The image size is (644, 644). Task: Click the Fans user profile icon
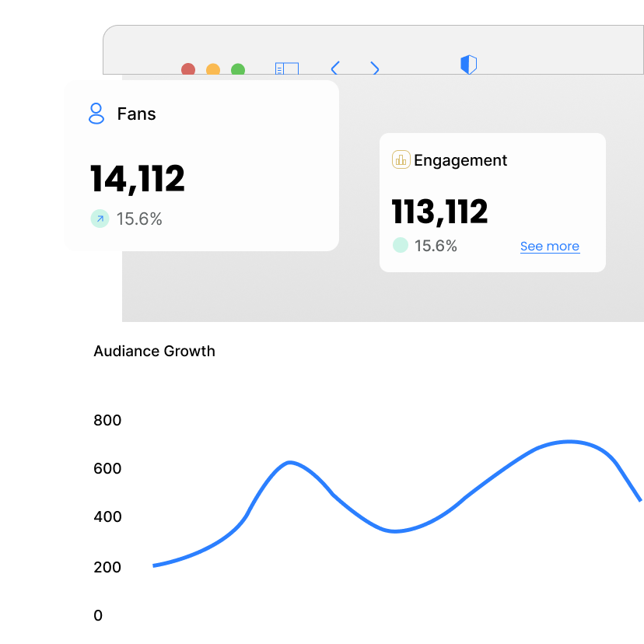click(x=96, y=114)
